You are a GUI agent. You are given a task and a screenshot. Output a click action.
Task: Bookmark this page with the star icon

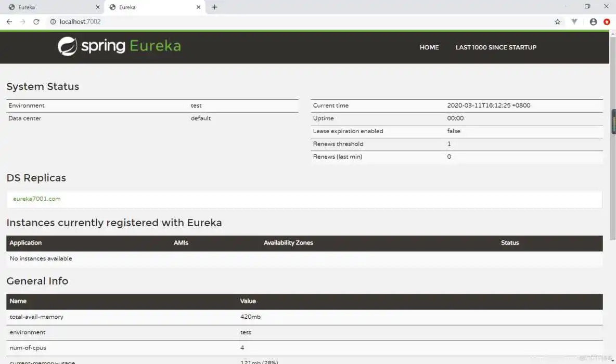coord(557,22)
